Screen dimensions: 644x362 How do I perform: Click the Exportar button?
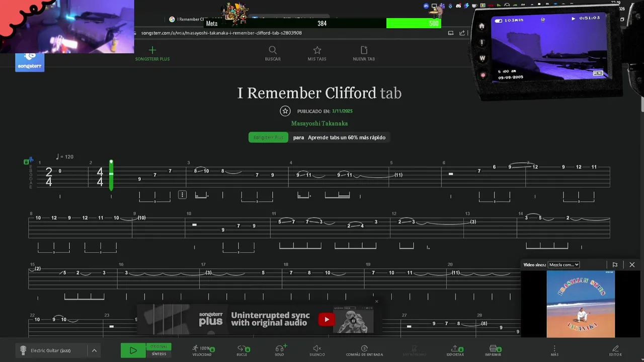[455, 350]
